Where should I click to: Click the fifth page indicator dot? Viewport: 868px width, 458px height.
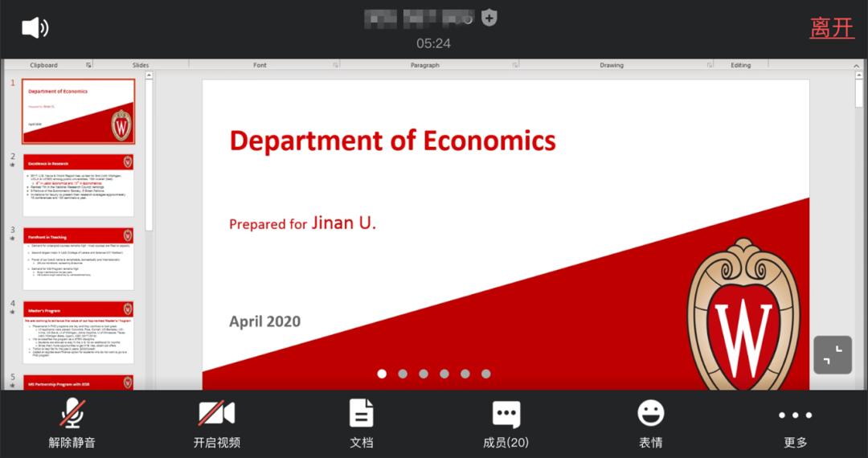click(x=465, y=374)
